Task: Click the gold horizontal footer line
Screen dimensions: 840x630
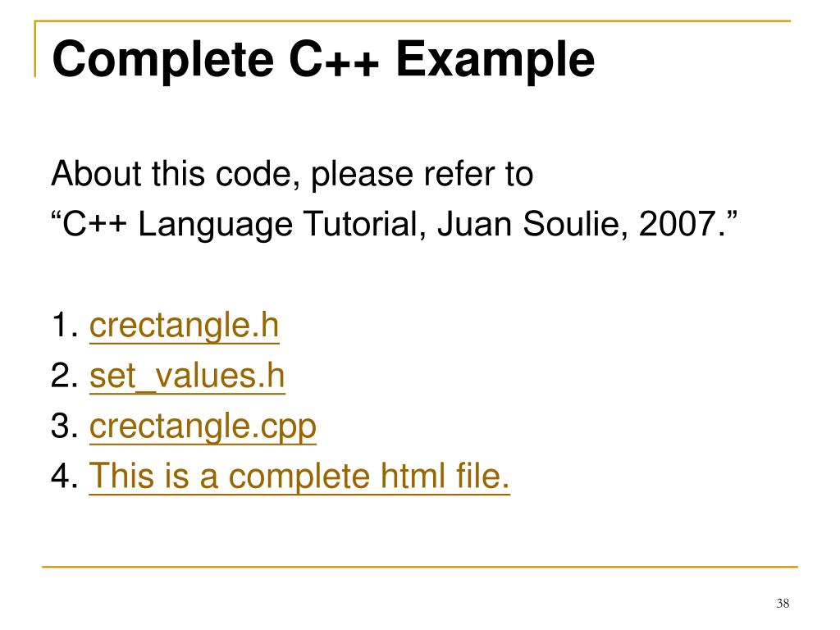Action: 420,566
